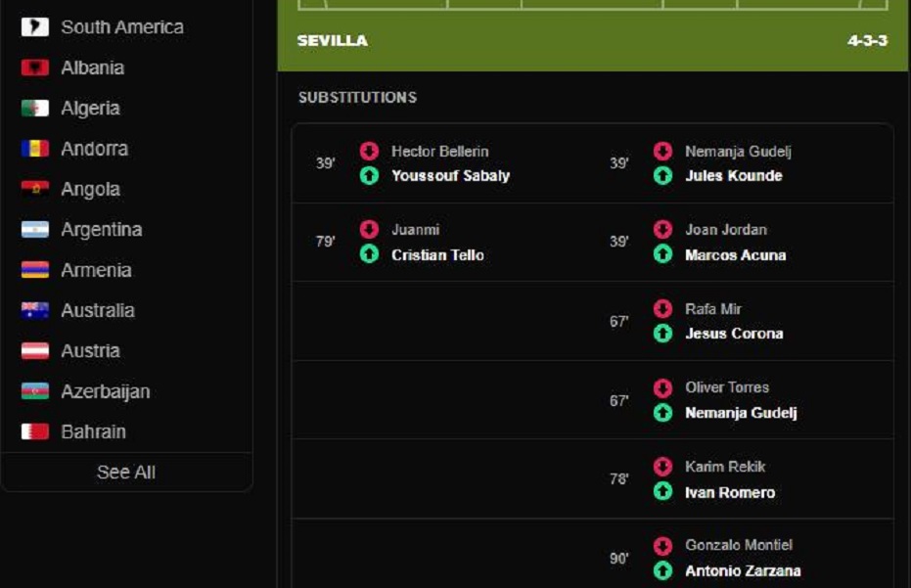Open player Marcos Acuna
This screenshot has height=588, width=911.
coord(735,255)
